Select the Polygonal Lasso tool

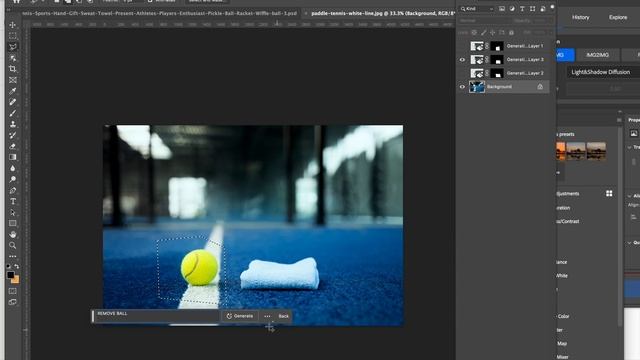pos(13,47)
